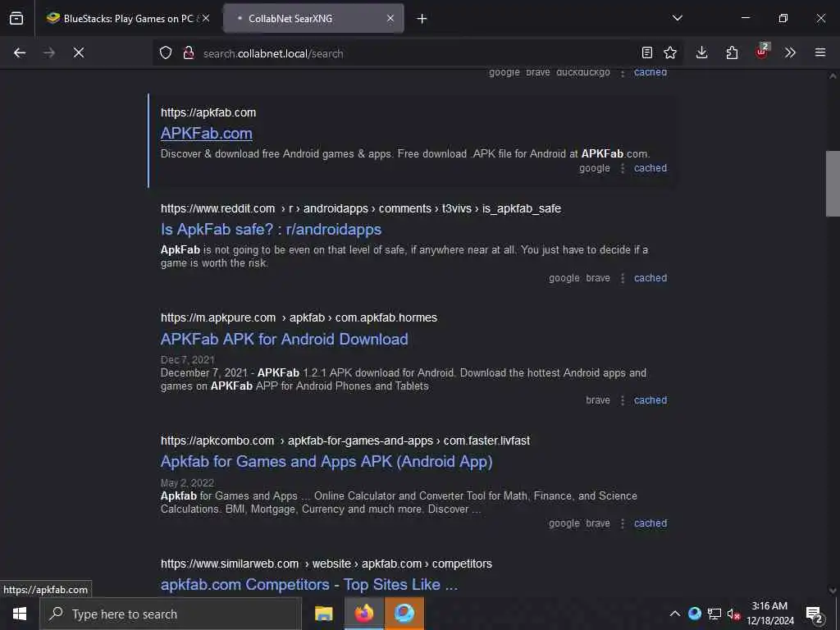The image size is (840, 630).
Task: Open the site security padlock icon
Action: point(188,52)
